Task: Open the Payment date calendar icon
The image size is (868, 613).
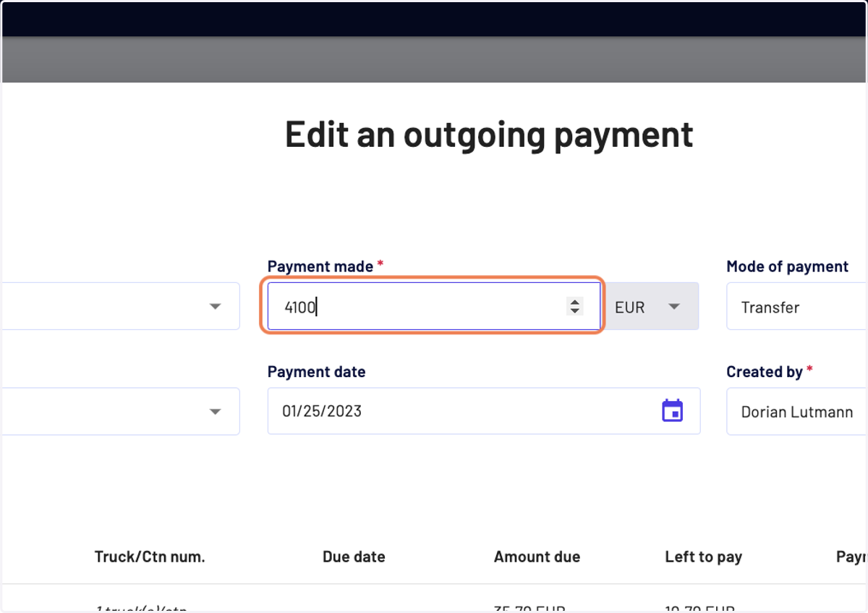Action: click(x=673, y=410)
